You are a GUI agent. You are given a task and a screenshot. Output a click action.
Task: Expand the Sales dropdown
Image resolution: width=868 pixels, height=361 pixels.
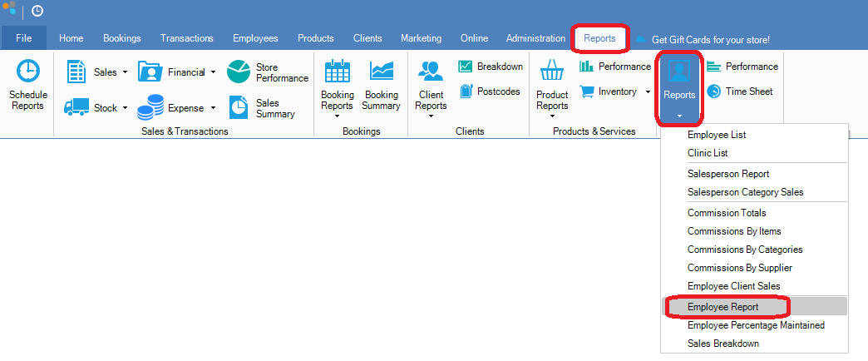(125, 72)
